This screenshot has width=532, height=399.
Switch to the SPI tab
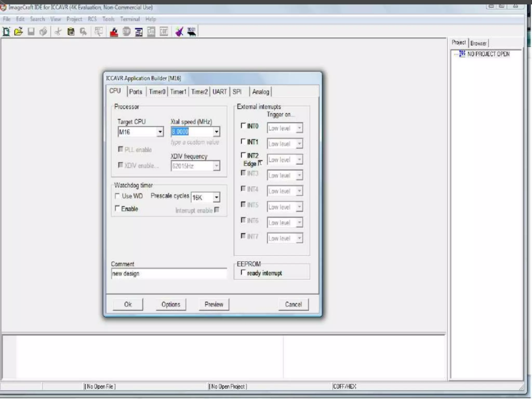(237, 92)
